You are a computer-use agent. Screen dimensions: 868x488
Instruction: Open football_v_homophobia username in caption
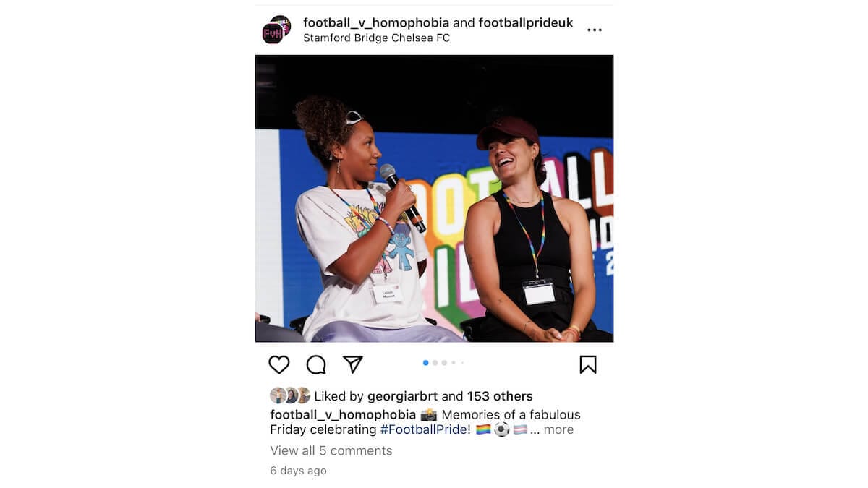point(343,415)
